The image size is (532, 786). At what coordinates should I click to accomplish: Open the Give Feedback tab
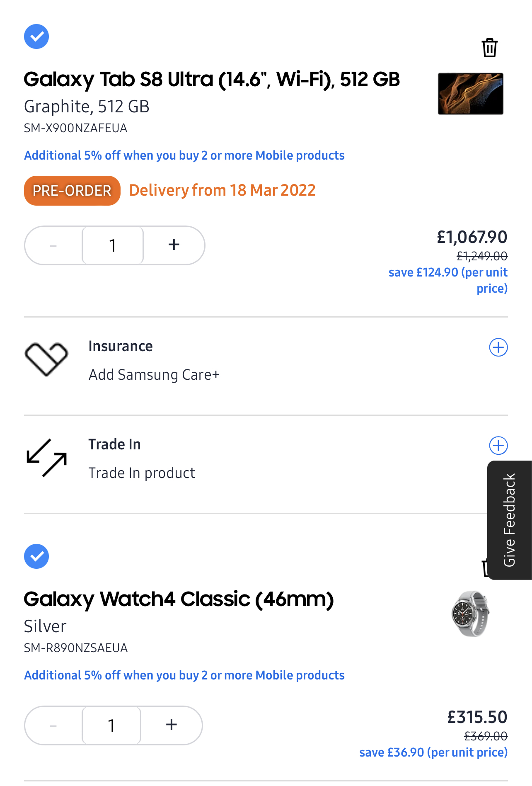pos(510,520)
